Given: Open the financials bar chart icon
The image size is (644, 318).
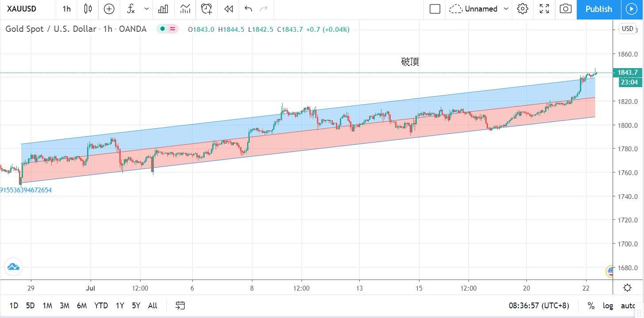Looking at the screenshot, I should pos(163,9).
